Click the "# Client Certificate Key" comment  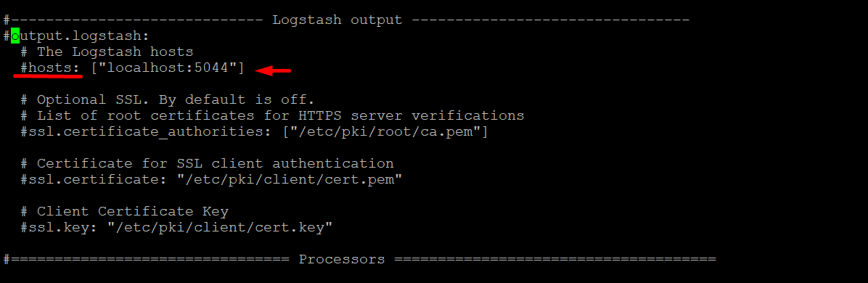click(124, 212)
